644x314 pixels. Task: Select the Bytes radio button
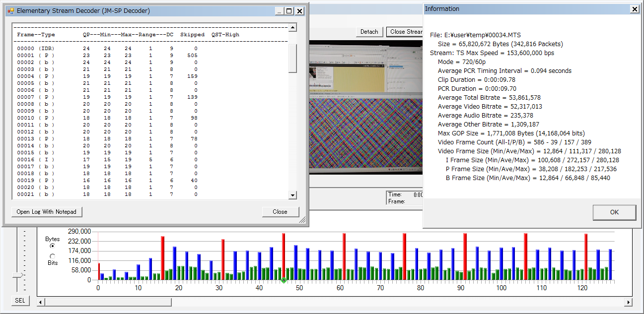click(53, 246)
